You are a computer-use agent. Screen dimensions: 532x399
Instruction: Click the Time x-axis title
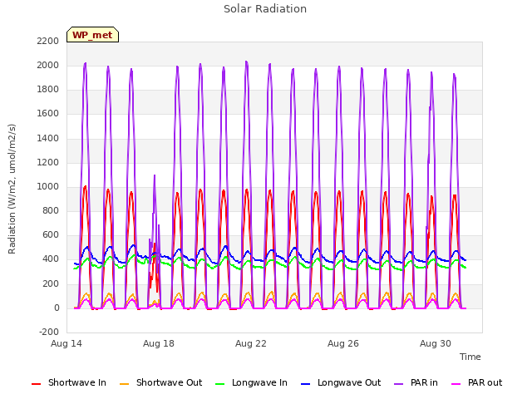coord(470,357)
